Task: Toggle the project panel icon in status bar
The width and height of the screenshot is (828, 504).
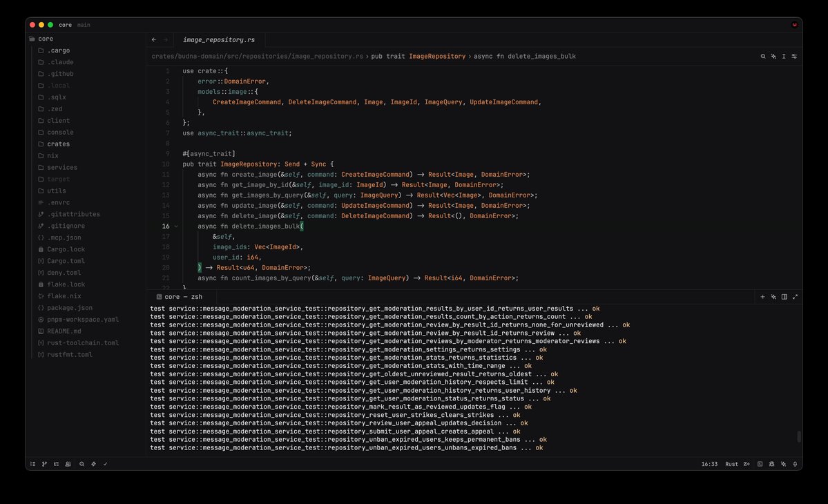Action: click(x=32, y=464)
